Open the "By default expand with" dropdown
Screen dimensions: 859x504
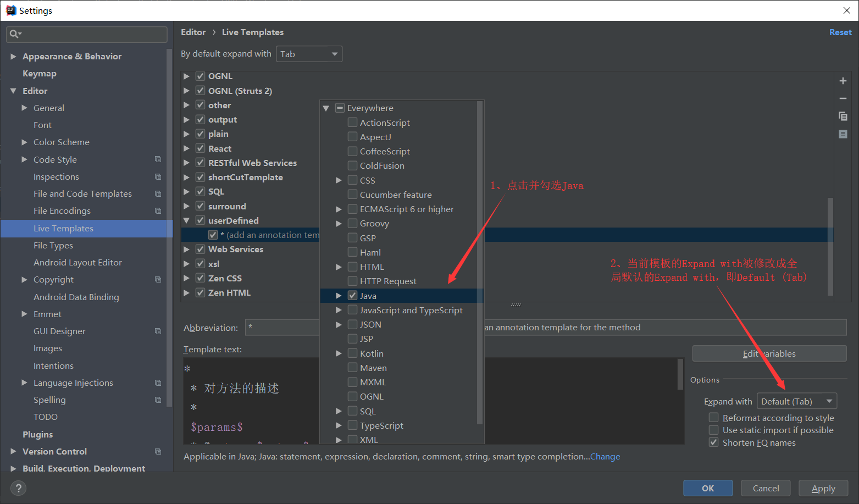(x=309, y=53)
